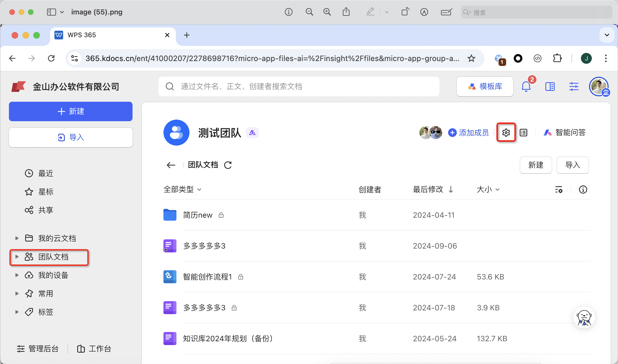Open 智能问答 button
The image size is (618, 364).
pos(564,133)
